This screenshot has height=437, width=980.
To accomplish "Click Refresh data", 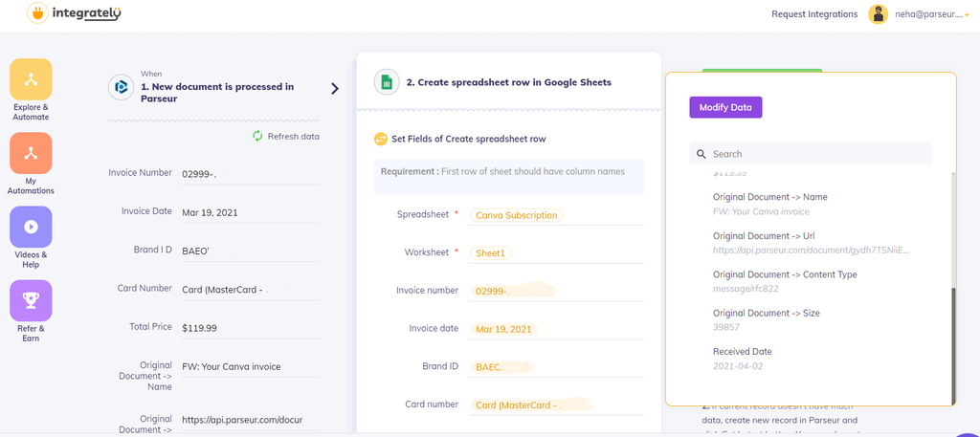I will (x=285, y=136).
